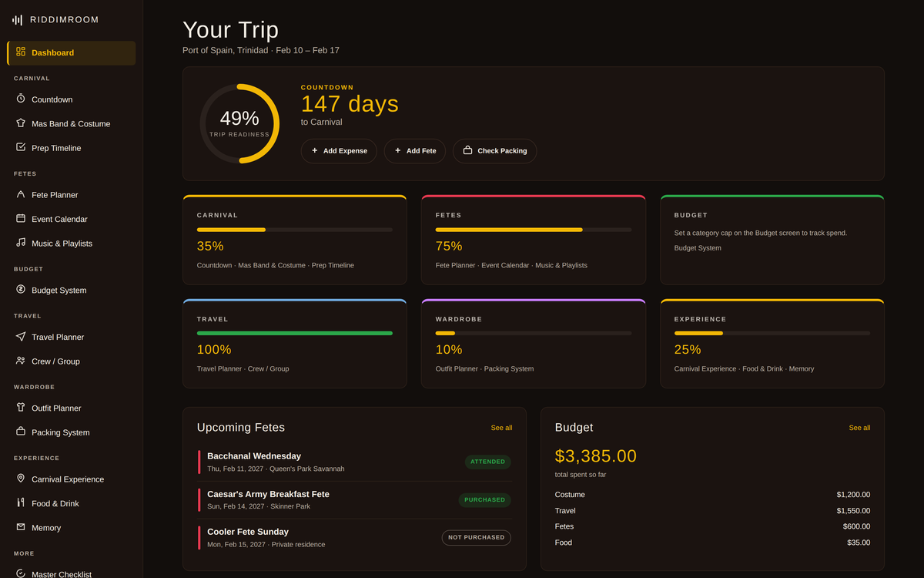Click the Prep Timeline checklist icon
This screenshot has height=578, width=924.
(21, 147)
